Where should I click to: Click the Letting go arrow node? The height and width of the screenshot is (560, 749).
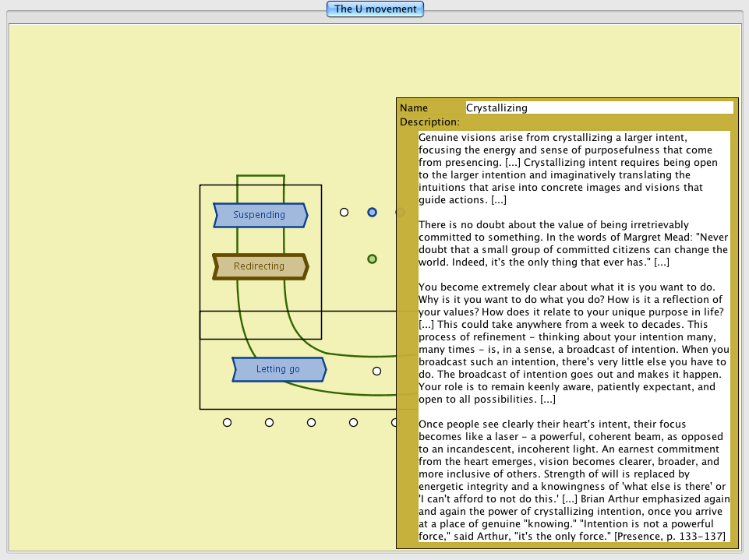point(278,369)
